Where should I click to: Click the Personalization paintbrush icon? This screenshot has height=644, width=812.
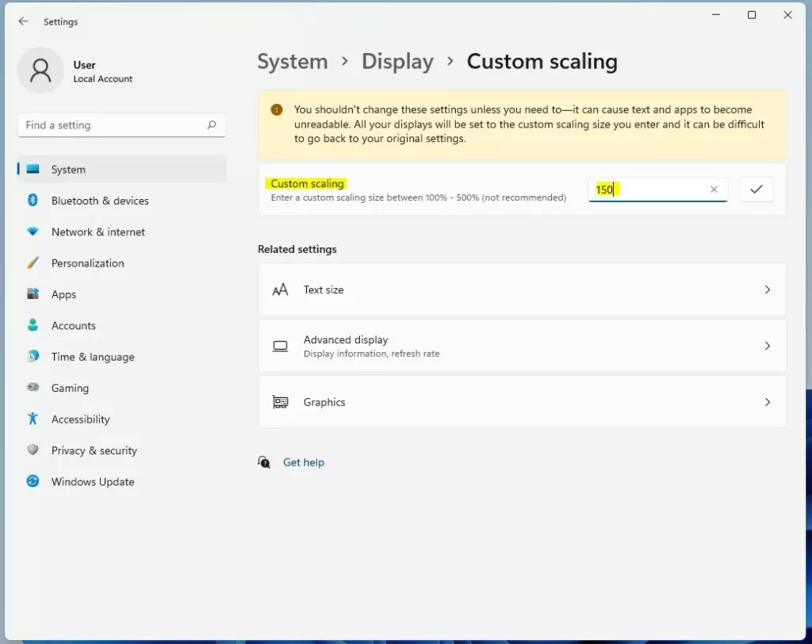[33, 263]
